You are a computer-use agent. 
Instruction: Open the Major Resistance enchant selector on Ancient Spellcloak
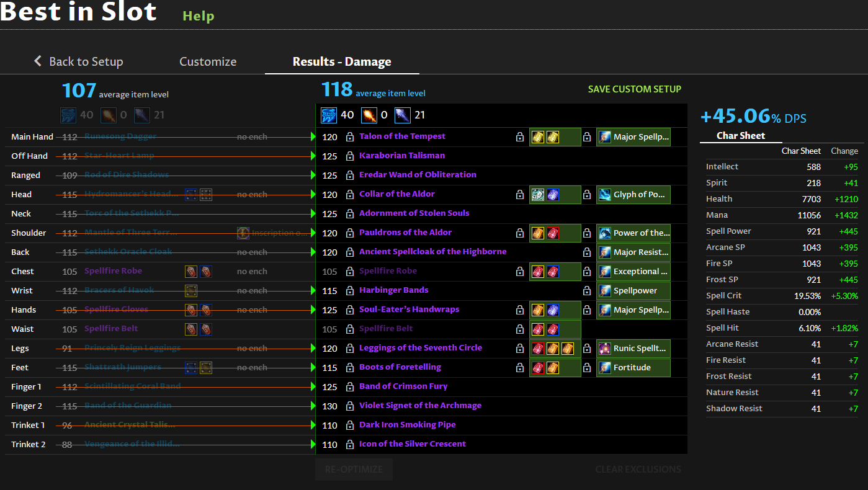tap(633, 252)
